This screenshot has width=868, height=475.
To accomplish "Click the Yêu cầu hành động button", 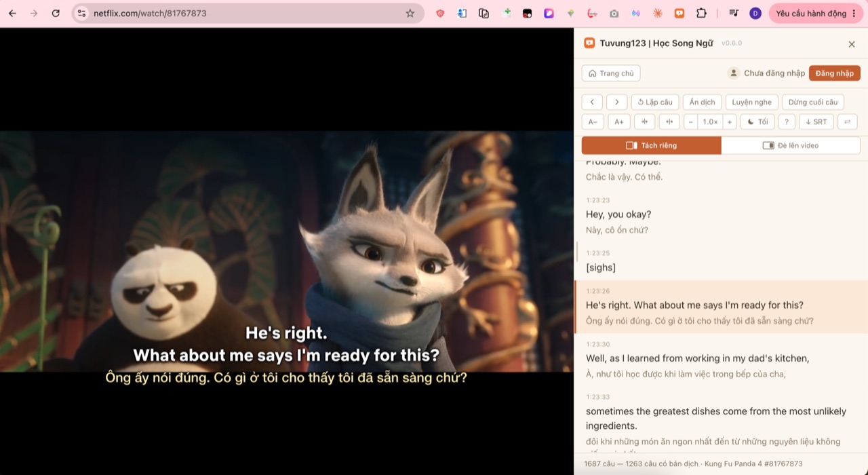I will pos(816,13).
